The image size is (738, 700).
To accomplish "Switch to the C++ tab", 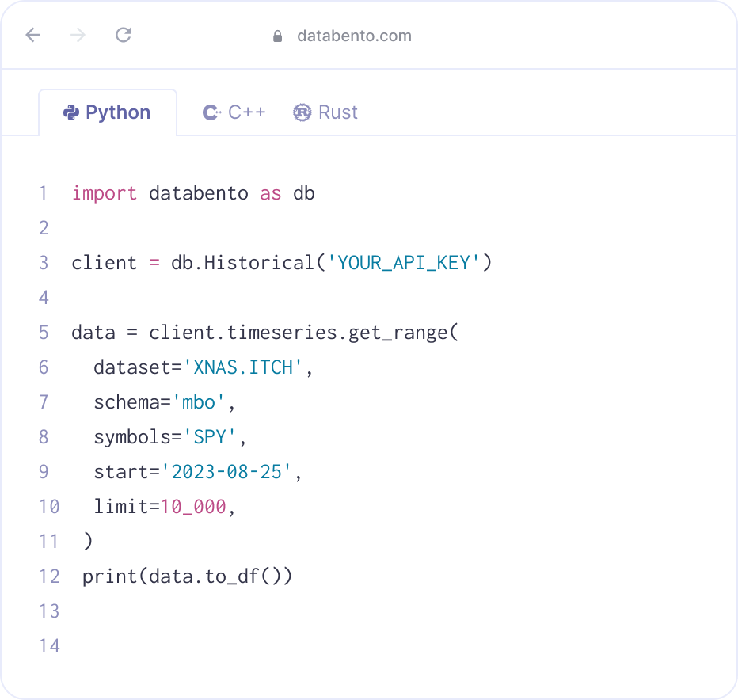I will coord(234,112).
